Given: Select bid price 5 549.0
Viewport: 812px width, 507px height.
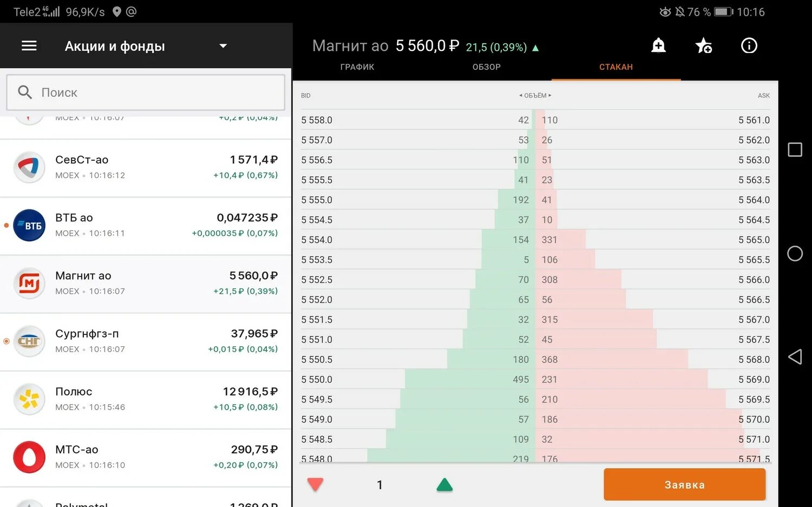Looking at the screenshot, I should 317,419.
